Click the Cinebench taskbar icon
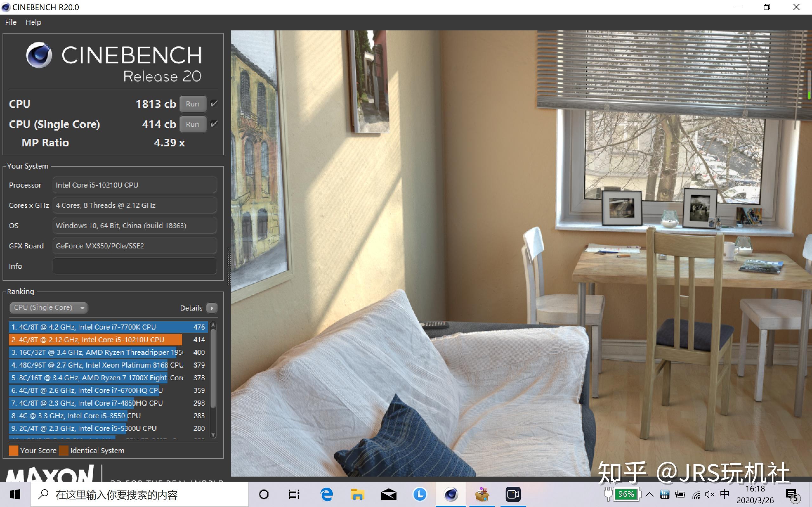Viewport: 812px width, 507px height. click(x=451, y=495)
